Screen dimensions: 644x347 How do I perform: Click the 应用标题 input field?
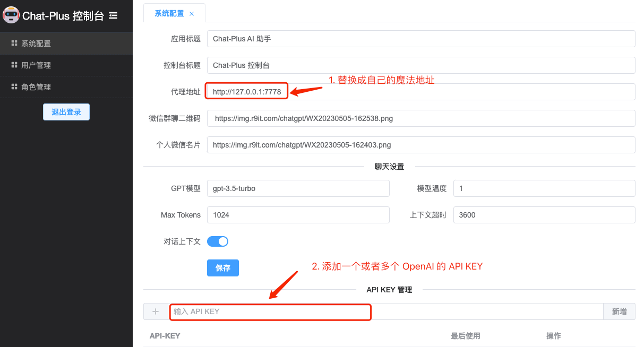(421, 39)
